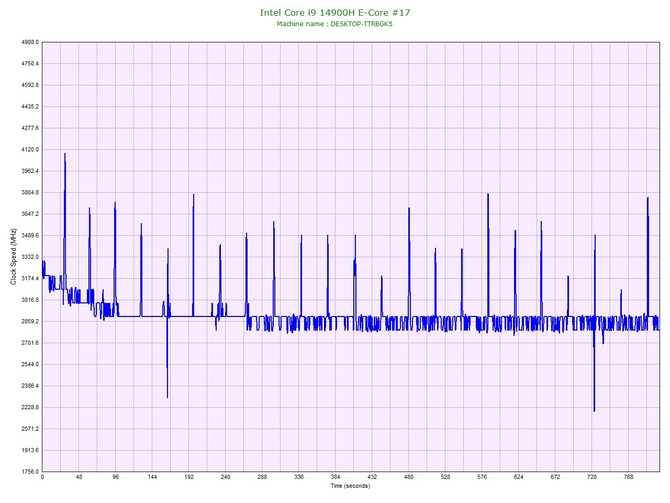
Task: Click the 1913.6 y-axis value
Action: 30,450
